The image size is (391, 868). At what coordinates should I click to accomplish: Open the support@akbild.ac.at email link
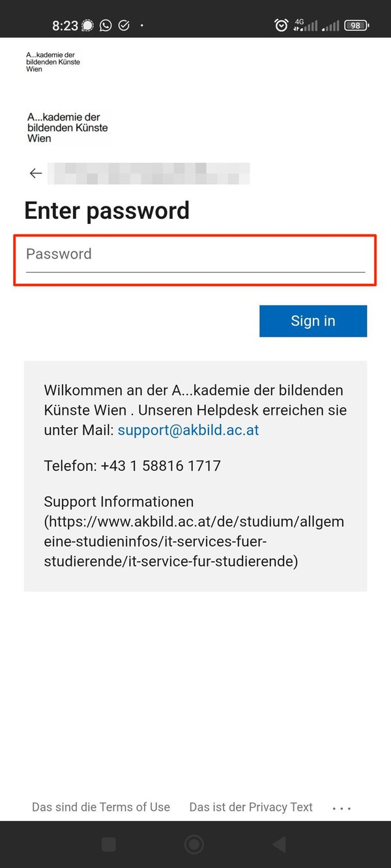click(x=188, y=430)
